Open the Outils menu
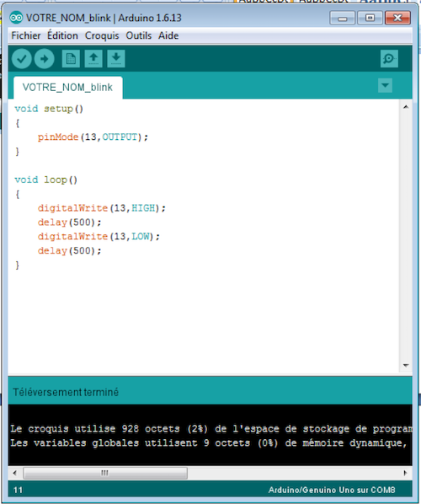 pyautogui.click(x=138, y=35)
